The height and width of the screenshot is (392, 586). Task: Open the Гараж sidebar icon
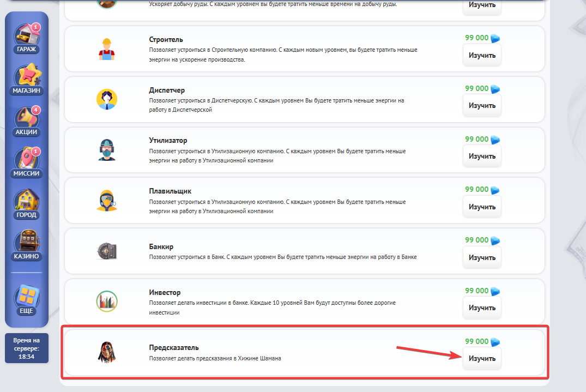click(27, 35)
